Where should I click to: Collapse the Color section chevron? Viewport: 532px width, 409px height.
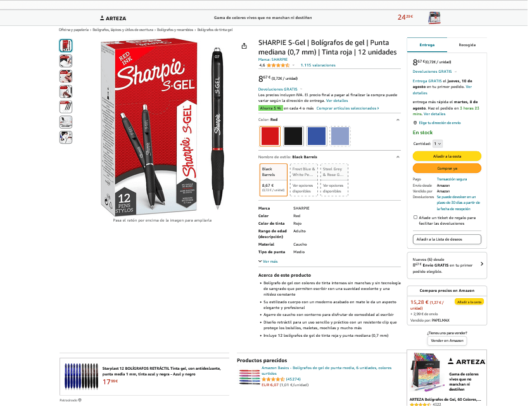[x=398, y=120]
